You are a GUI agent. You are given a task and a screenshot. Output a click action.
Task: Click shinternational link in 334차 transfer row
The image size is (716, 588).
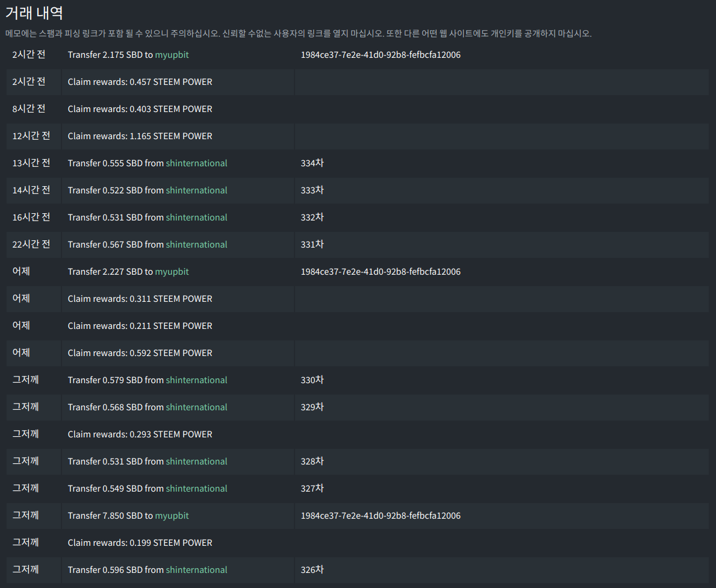point(196,163)
